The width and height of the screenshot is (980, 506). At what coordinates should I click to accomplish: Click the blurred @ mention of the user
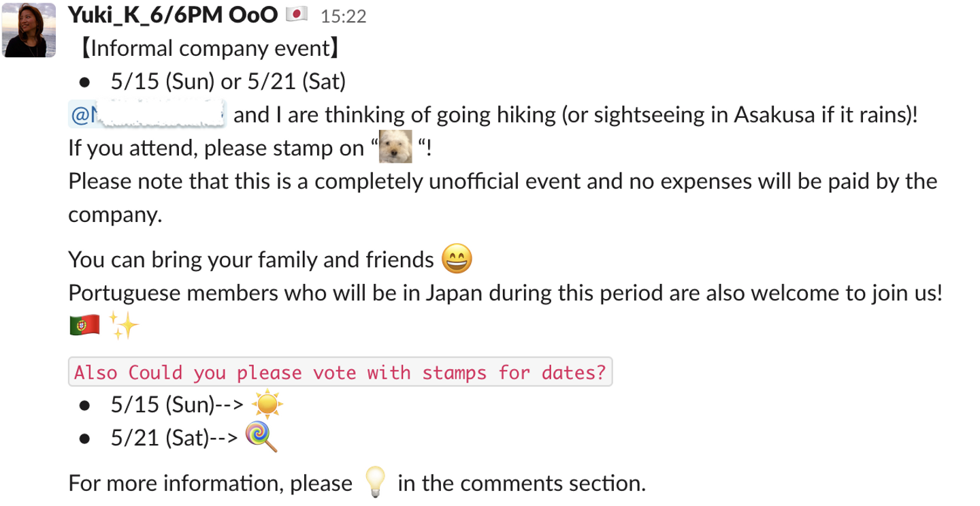(x=147, y=115)
